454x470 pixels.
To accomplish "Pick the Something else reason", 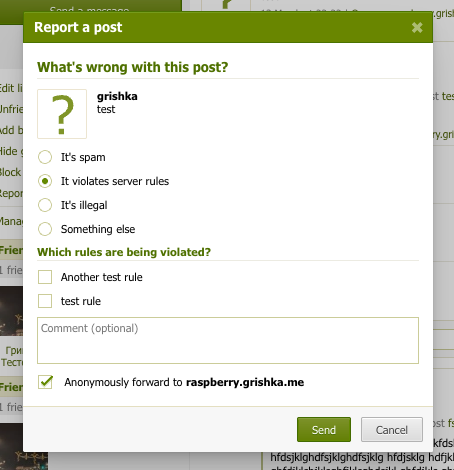I will 45,229.
